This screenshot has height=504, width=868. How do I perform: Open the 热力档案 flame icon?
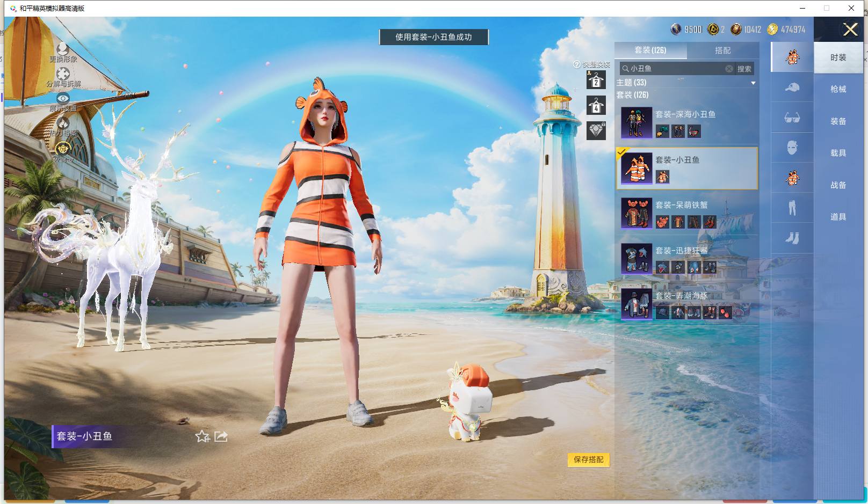(63, 123)
